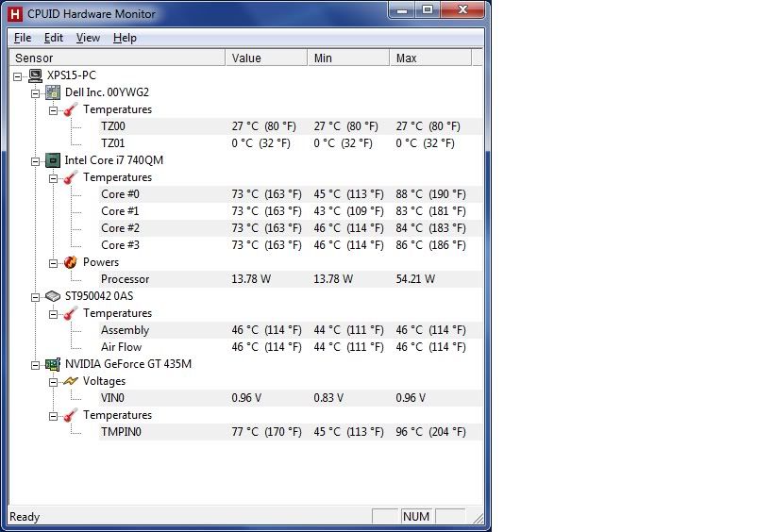Viewport: 773px width, 532px height.
Task: Click thermometer icon under Intel Core i7
Action: click(x=71, y=177)
